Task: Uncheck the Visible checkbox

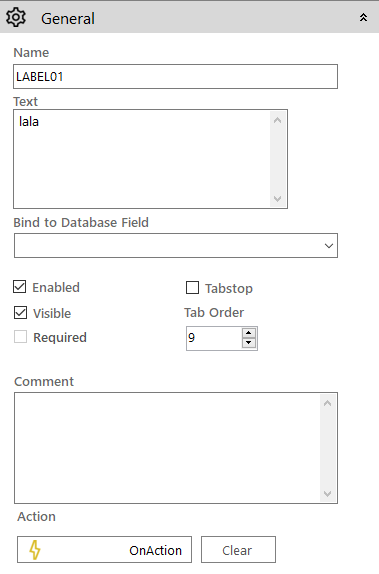Action: 21,312
